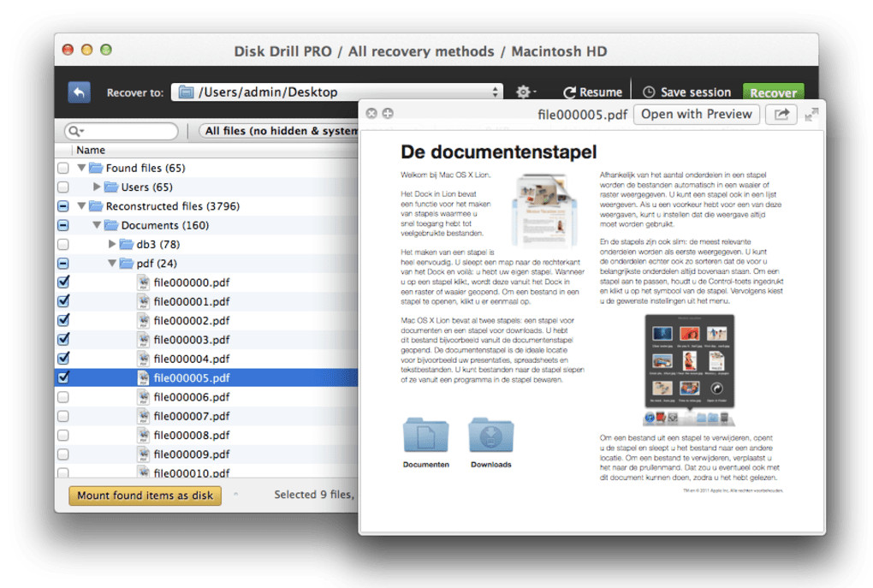The width and height of the screenshot is (873, 588).
Task: Click the file000007.pdf file icon
Action: tap(144, 416)
